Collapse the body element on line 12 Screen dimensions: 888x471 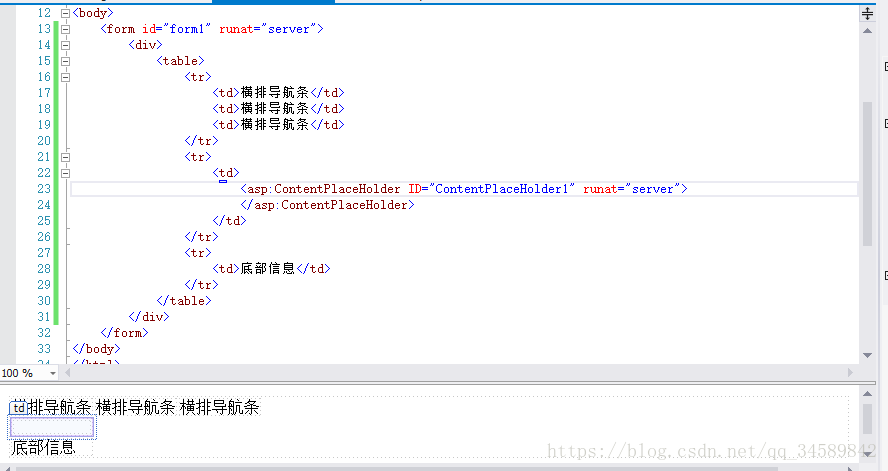(65, 13)
